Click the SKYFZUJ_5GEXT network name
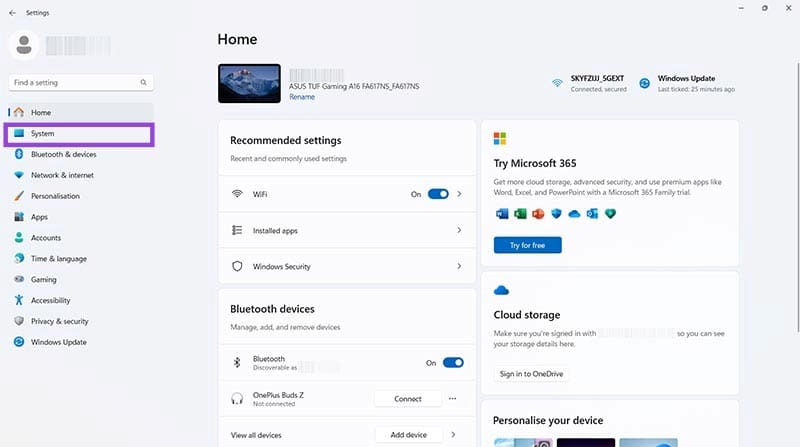The width and height of the screenshot is (800, 447). tap(597, 78)
